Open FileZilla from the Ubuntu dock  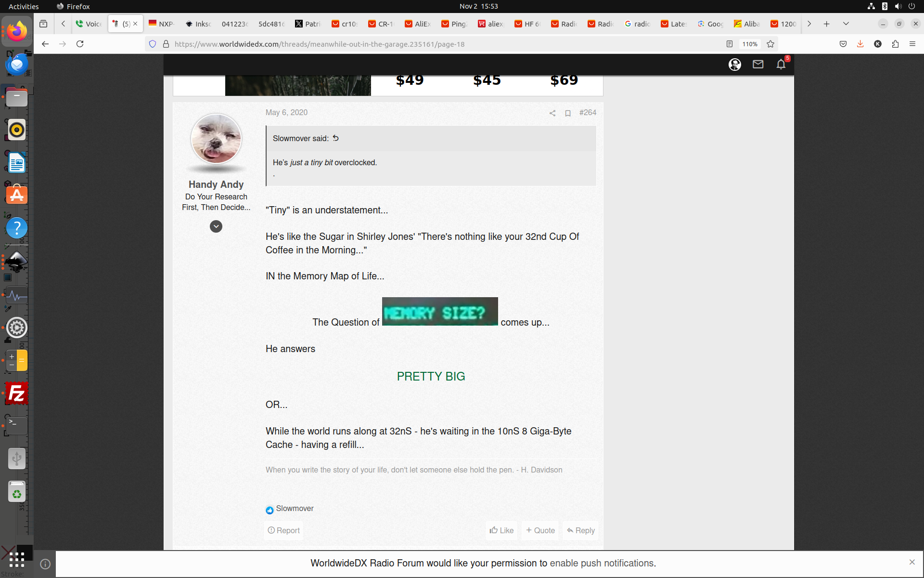(17, 394)
